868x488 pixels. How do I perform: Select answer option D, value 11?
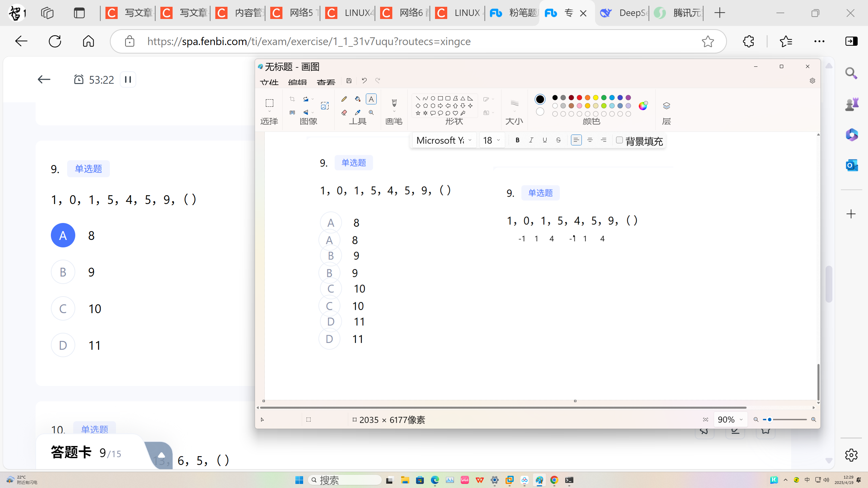[63, 345]
